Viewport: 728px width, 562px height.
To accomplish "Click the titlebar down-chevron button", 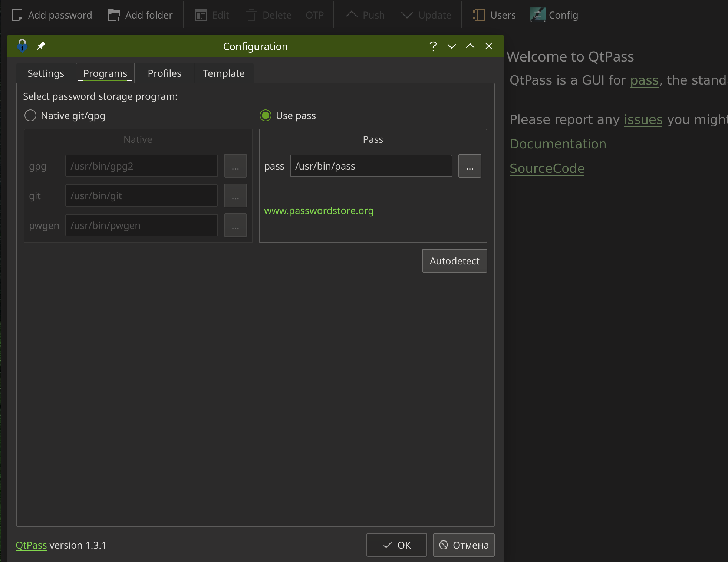I will [451, 46].
